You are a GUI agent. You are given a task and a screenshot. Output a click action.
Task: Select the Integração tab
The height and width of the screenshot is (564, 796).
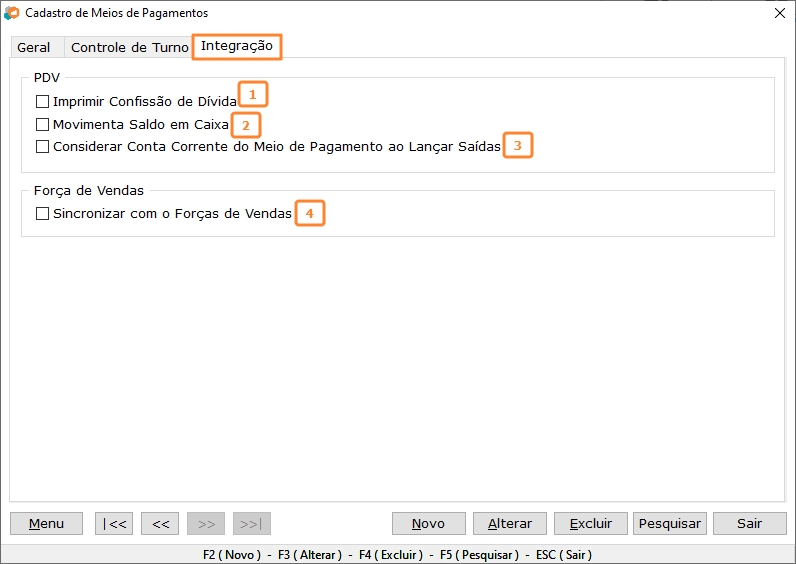[x=237, y=47]
